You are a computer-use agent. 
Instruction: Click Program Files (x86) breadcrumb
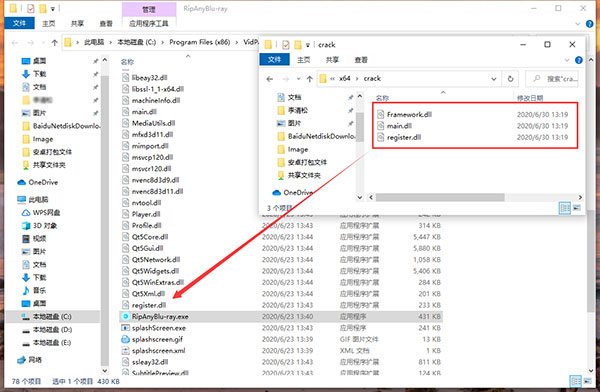coord(199,42)
